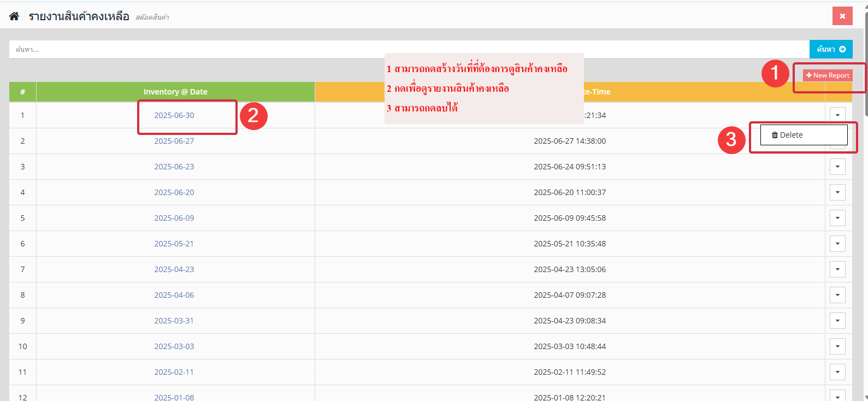Viewport: 868px width, 401px height.
Task: Open the 2025-02-11 inventory report
Action: coord(174,372)
